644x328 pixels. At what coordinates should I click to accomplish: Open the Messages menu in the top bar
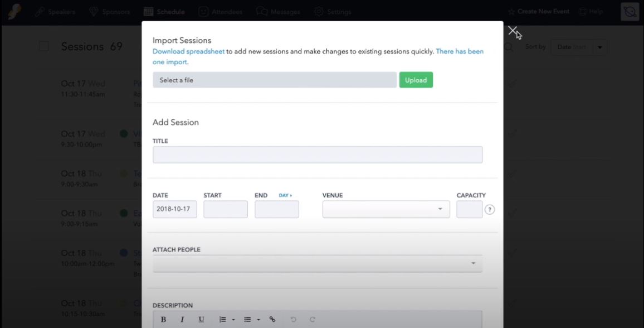[x=278, y=12]
